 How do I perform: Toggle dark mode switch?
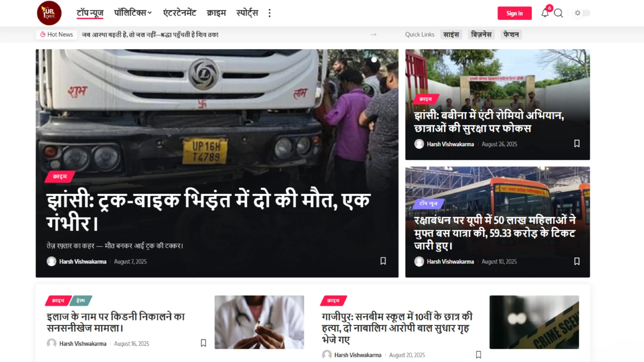pos(582,13)
